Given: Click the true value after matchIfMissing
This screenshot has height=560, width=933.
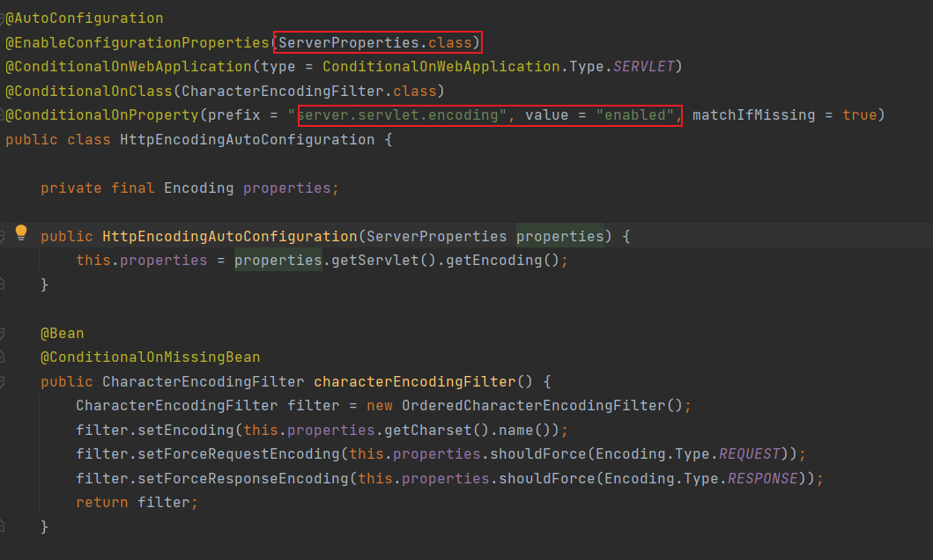Looking at the screenshot, I should (x=859, y=115).
